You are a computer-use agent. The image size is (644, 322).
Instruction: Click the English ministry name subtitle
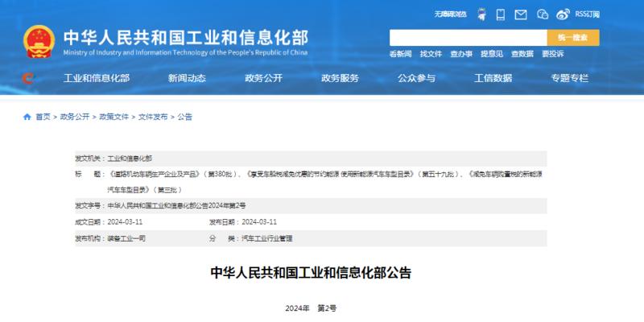[185, 52]
